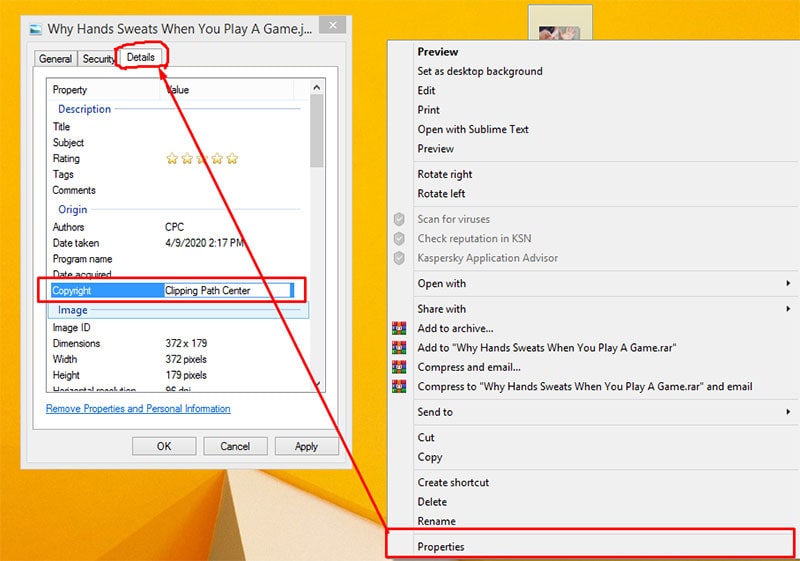Click the Dimensions value 372 x 179

point(186,343)
